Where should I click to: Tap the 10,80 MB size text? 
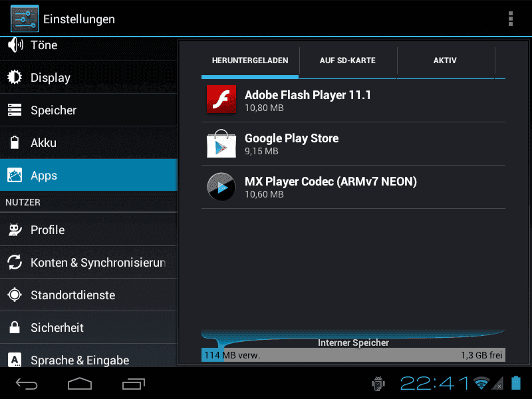(x=264, y=108)
